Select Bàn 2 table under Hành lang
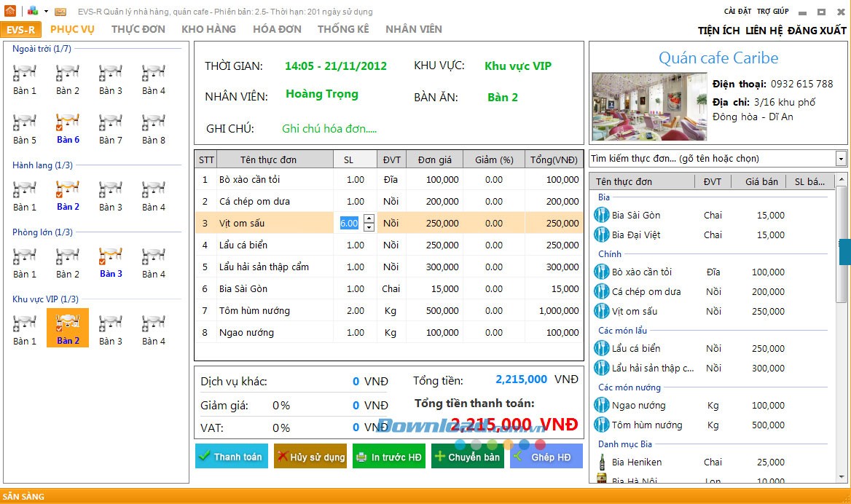 click(67, 189)
